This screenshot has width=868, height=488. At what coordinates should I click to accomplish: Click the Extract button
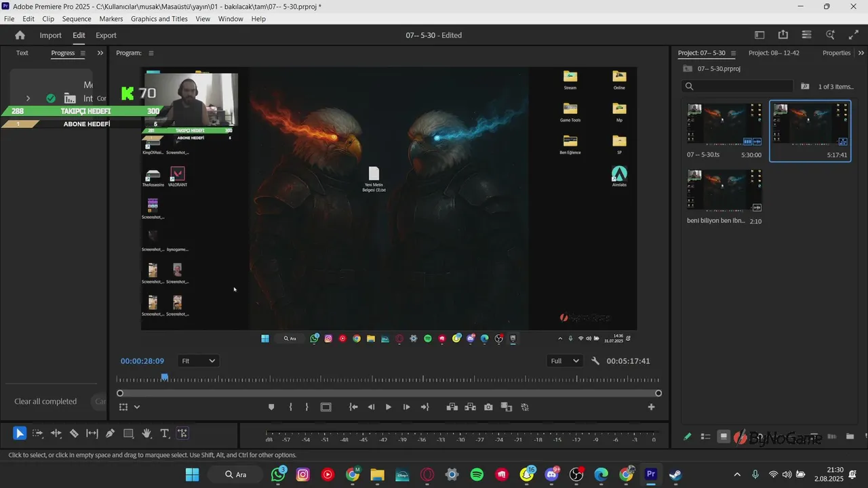pos(471,407)
